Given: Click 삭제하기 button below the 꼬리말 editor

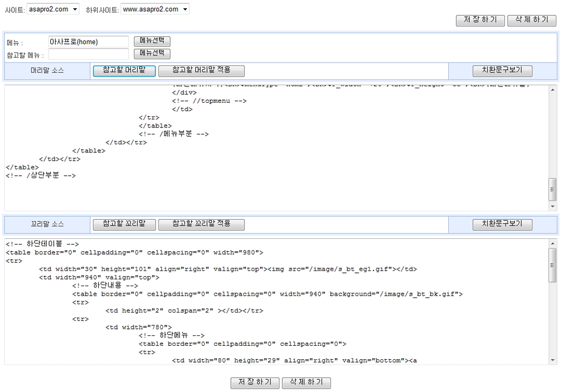Looking at the screenshot, I should pos(306,383).
